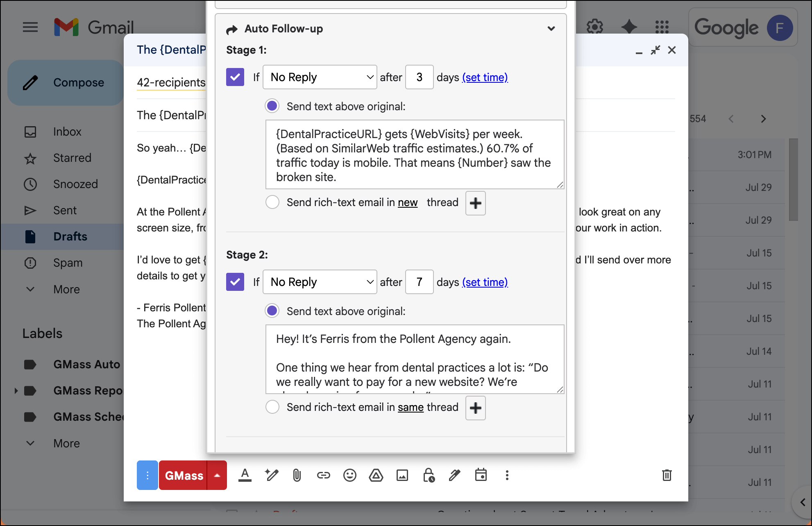
Task: Click the mail list vertical scrollbar
Action: pyautogui.click(x=794, y=179)
